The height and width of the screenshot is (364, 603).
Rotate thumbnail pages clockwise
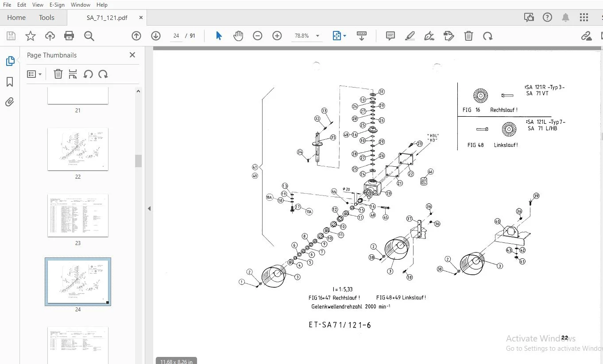pyautogui.click(x=103, y=74)
